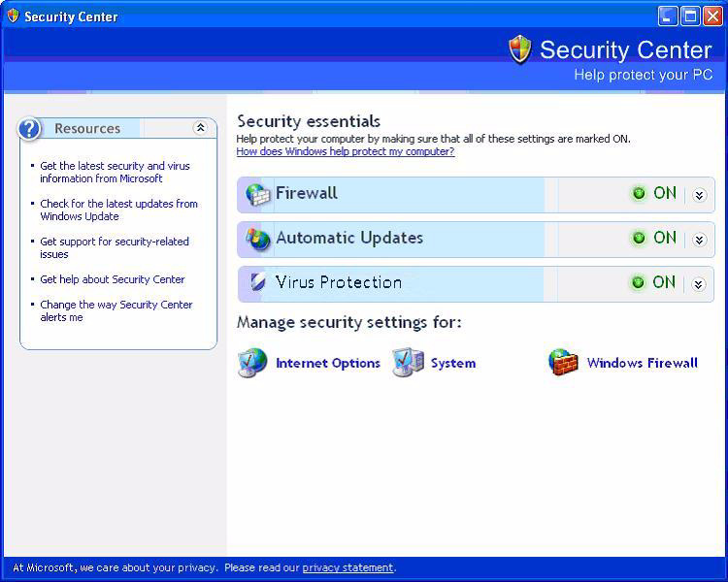The width and height of the screenshot is (728, 582).
Task: Open 'How does Windows help protect my computer?'
Action: (x=346, y=151)
